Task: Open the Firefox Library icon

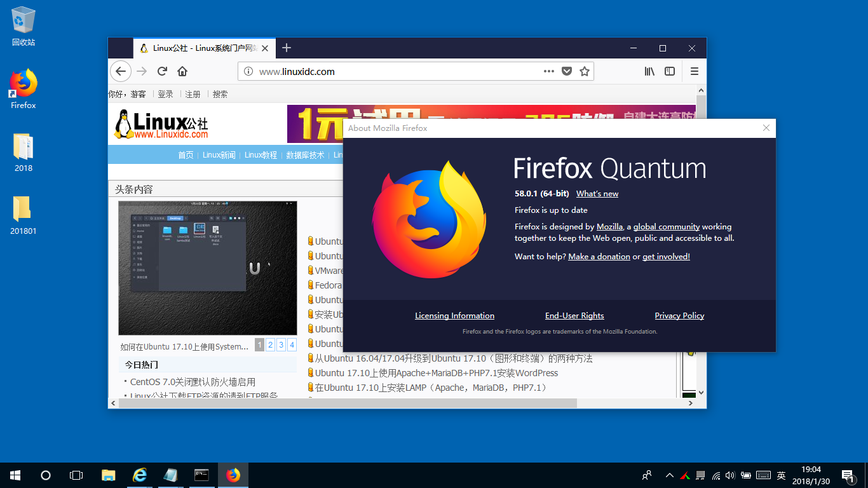Action: 649,71
